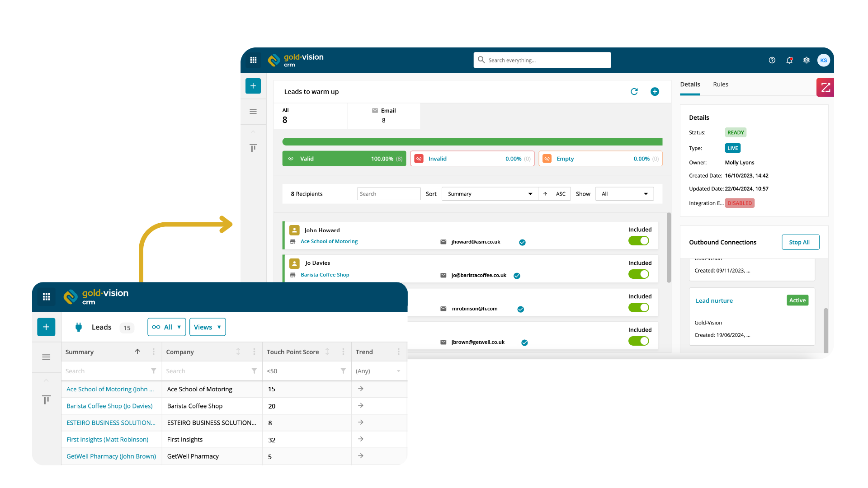Switch to the Details tab in side panel
Screen dimensions: 868x488
690,84
